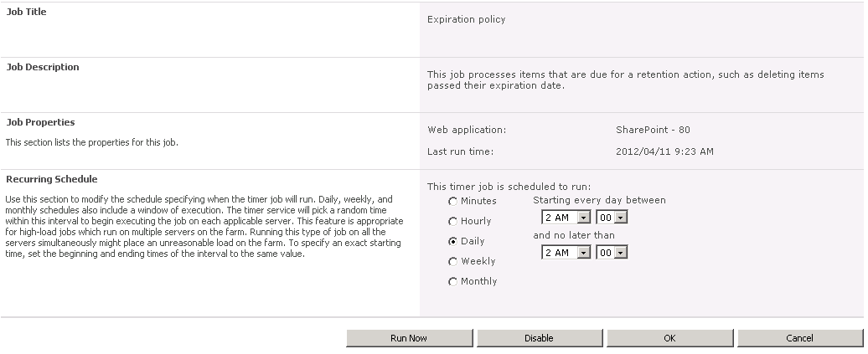This screenshot has height=354, width=868.
Task: Click the Job Description heading
Action: pos(43,67)
